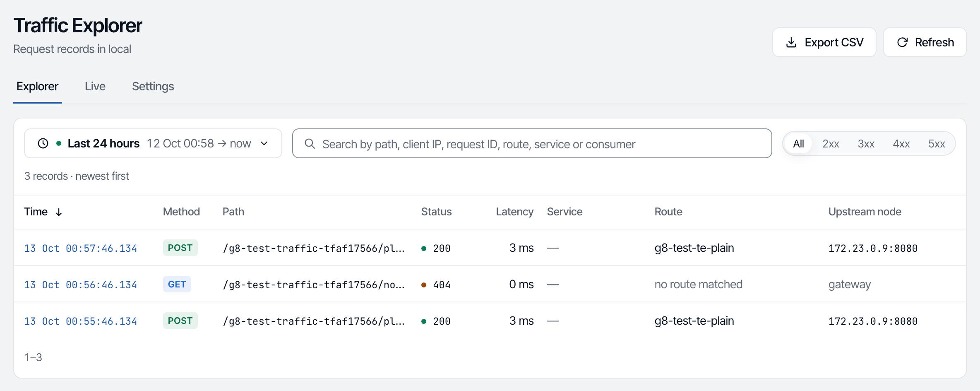
Task: Open the Live tab
Action: point(95,86)
